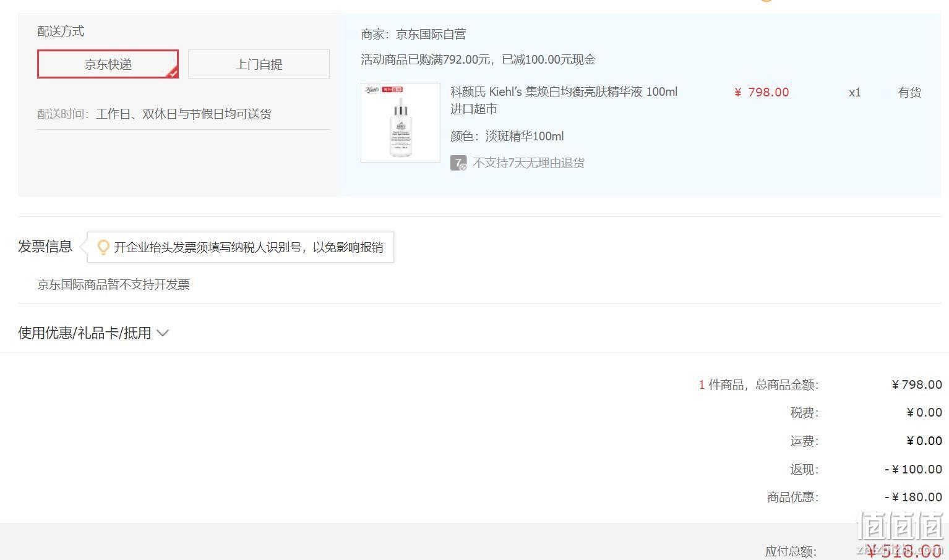949x560 pixels.
Task: Open the Kiehl's serum product thumbnail
Action: pos(400,122)
